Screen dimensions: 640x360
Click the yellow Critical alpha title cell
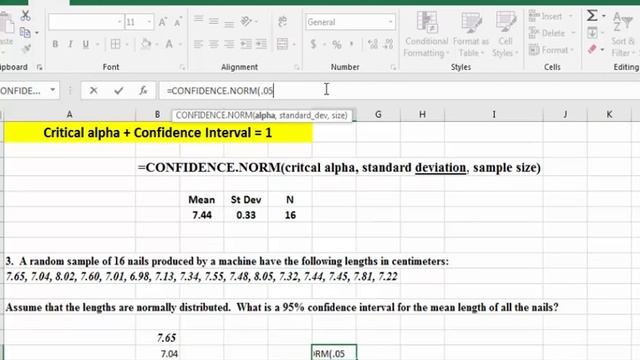point(158,133)
